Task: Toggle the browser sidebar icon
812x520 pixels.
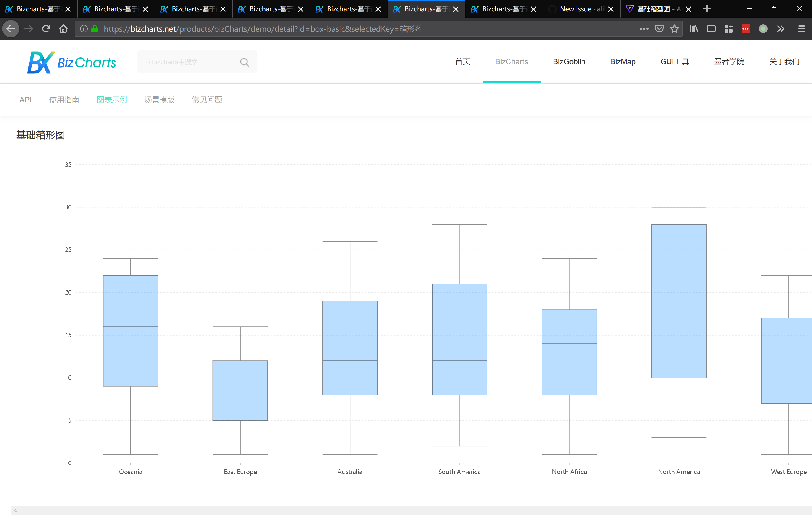Action: click(711, 29)
